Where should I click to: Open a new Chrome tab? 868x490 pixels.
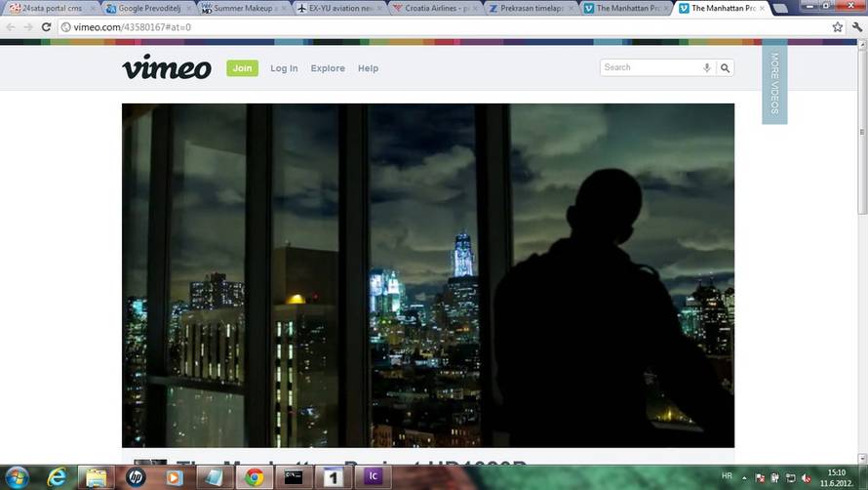click(780, 9)
